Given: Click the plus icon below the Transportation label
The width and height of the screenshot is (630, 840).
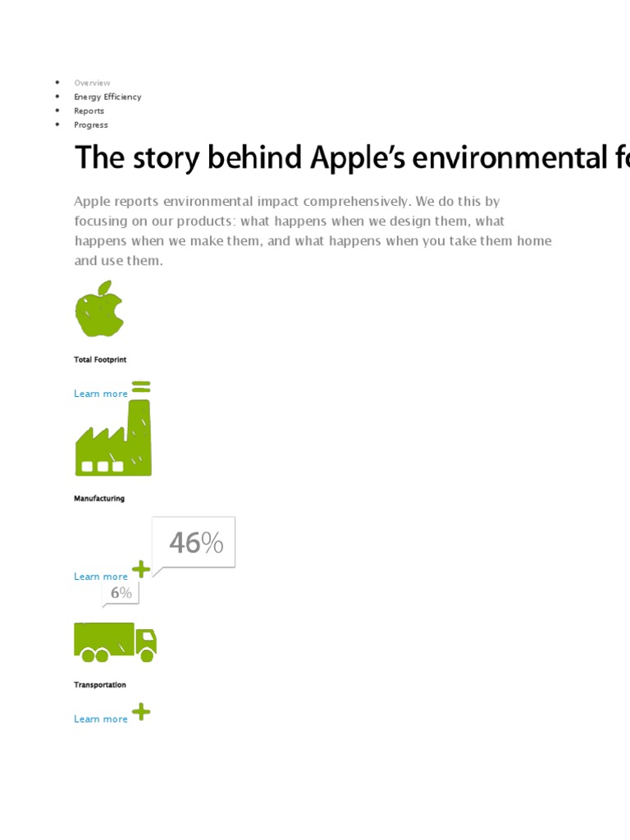Looking at the screenshot, I should click(x=141, y=711).
